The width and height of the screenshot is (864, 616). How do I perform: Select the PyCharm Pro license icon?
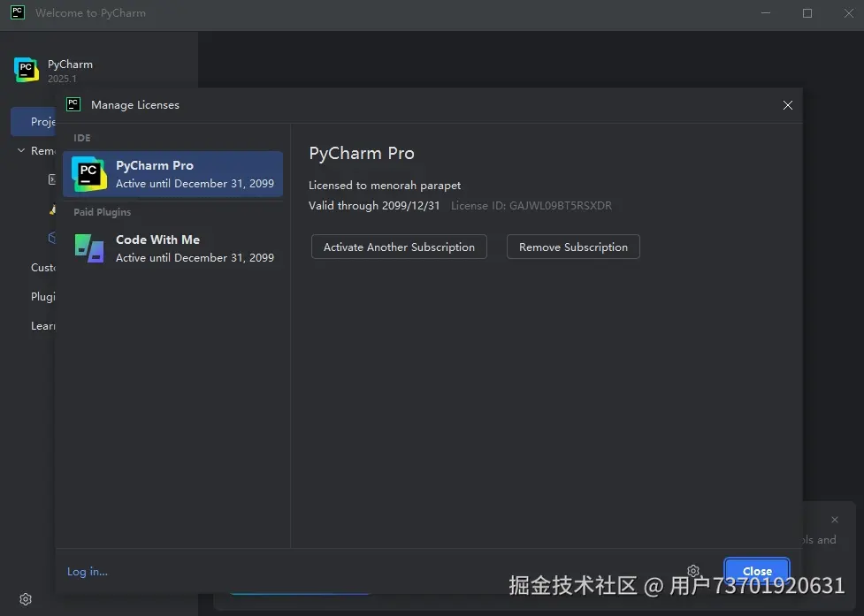pos(88,173)
